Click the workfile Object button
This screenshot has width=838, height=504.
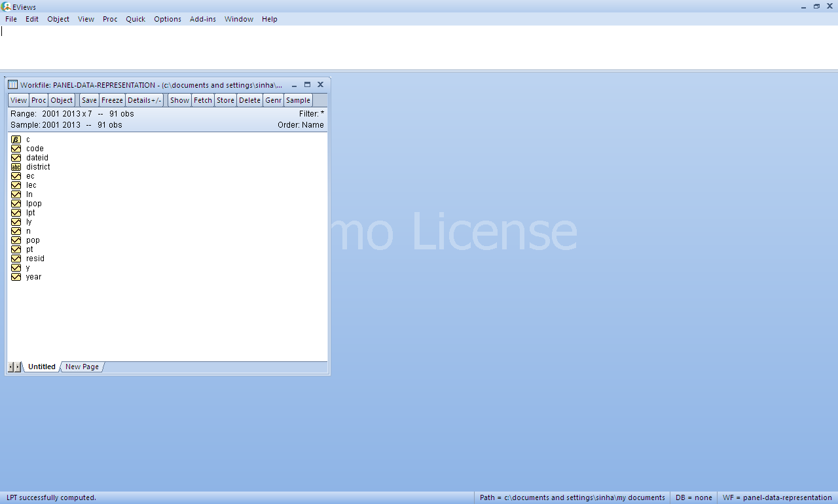pyautogui.click(x=62, y=100)
